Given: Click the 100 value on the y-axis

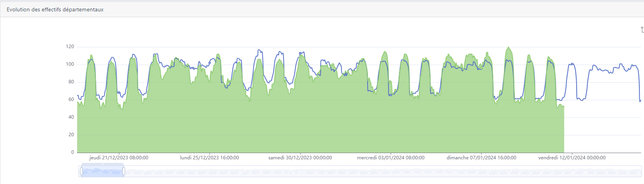Looking at the screenshot, I should [70, 64].
